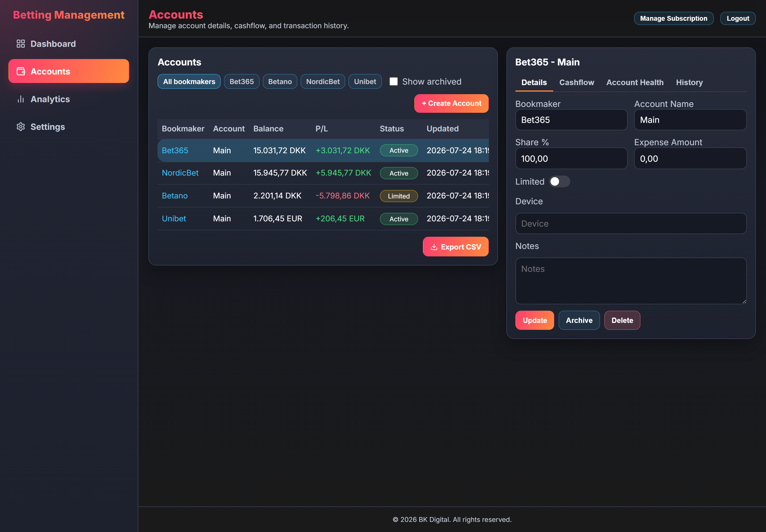Click the Account column header
The height and width of the screenshot is (532, 766).
pos(229,129)
